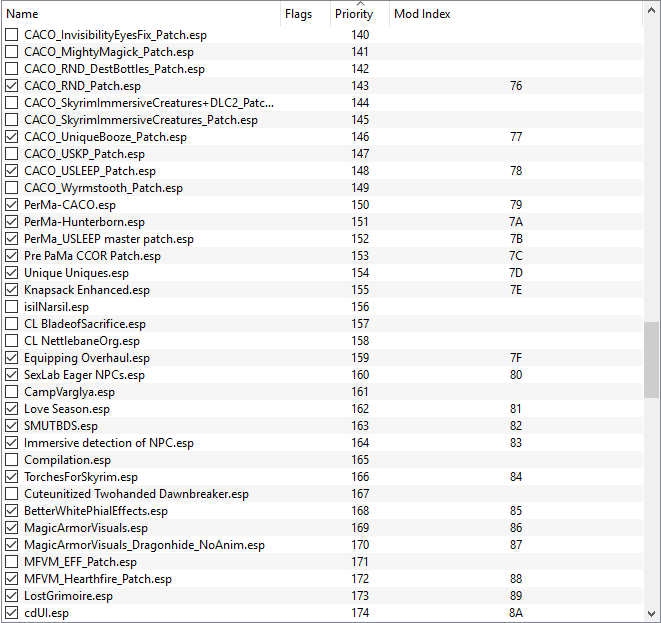Click mod index 8A cell
661x623 pixels.
[516, 613]
